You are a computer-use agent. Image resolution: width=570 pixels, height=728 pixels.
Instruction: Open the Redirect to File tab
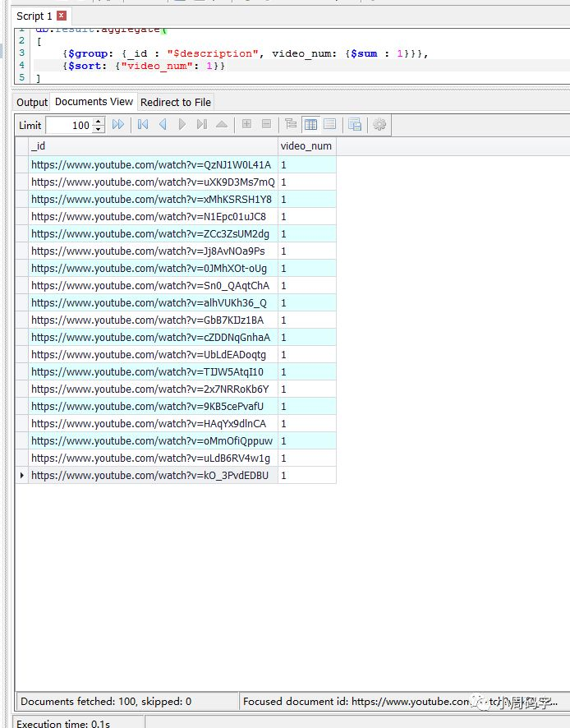(x=176, y=102)
